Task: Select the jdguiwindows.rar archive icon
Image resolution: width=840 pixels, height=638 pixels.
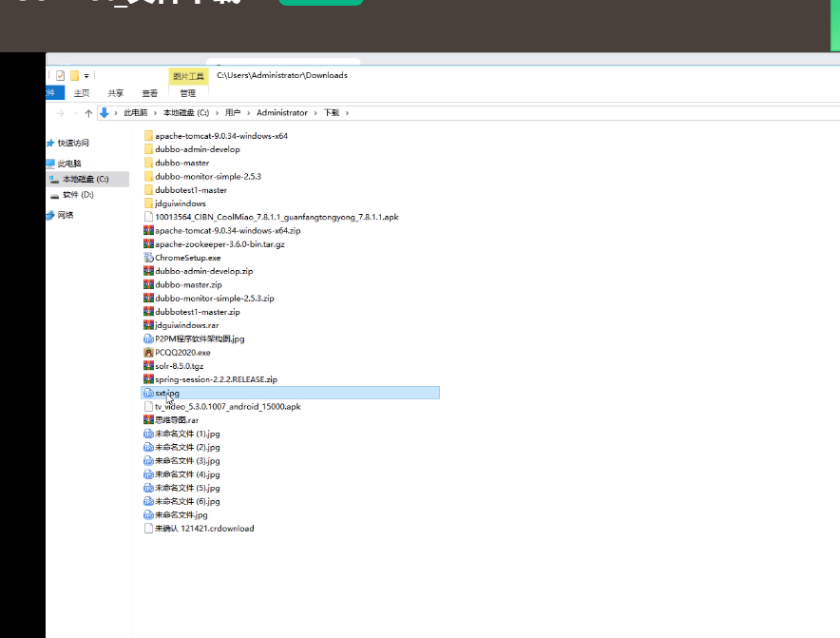Action: coord(148,325)
